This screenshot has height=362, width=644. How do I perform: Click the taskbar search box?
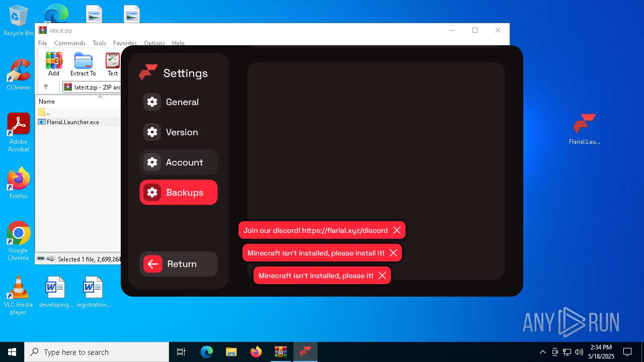pyautogui.click(x=97, y=352)
